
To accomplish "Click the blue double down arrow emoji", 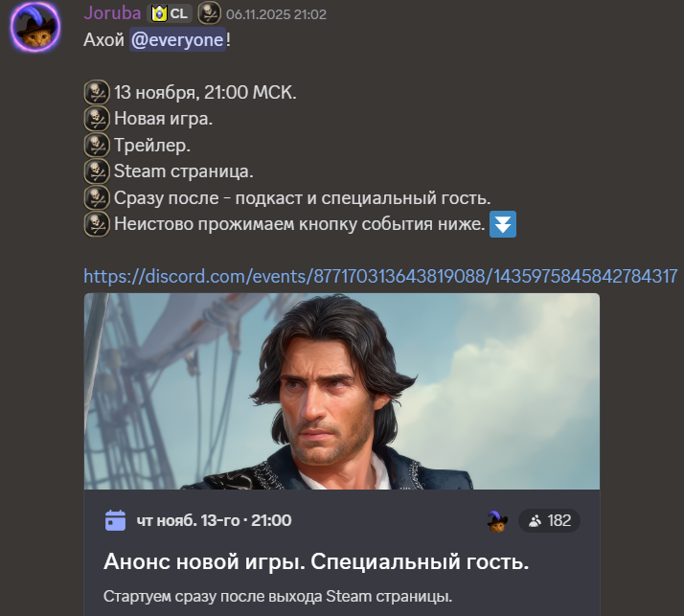I will click(x=503, y=224).
